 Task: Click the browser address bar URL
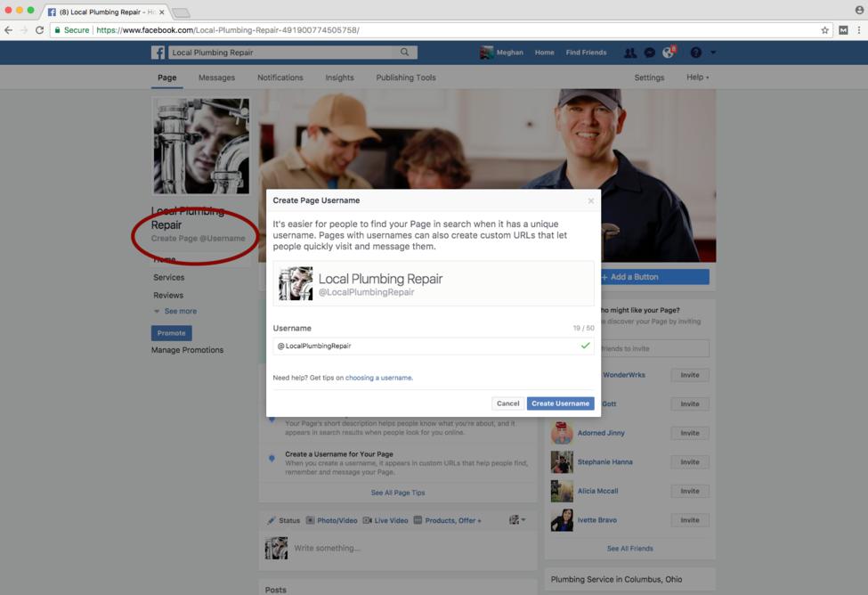pos(228,30)
